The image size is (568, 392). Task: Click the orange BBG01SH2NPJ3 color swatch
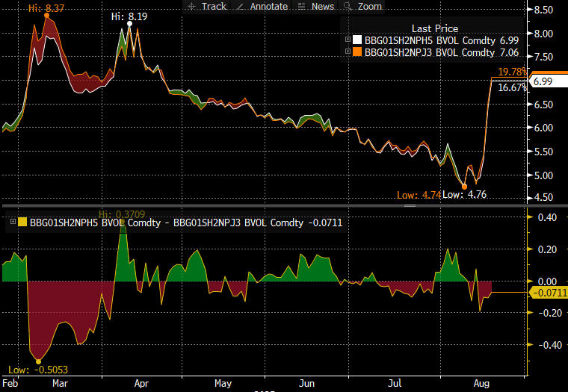(x=357, y=52)
